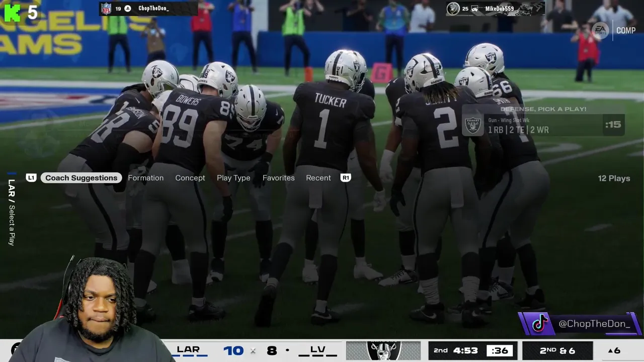The image size is (644, 362).
Task: Click the LV team score 8
Action: pos(272,350)
